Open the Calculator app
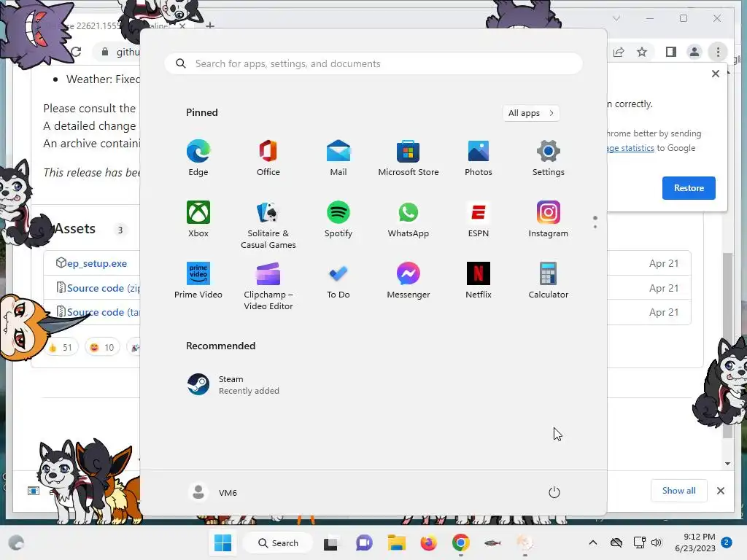The image size is (747, 560). [549, 281]
